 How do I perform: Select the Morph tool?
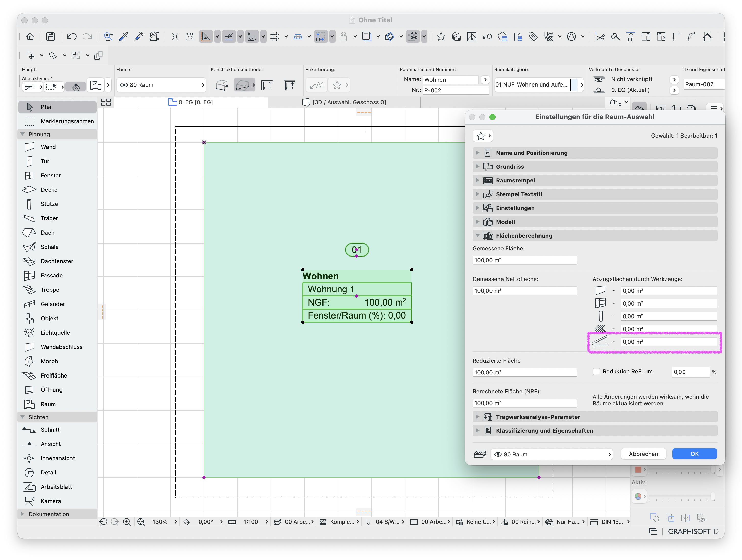pyautogui.click(x=57, y=361)
